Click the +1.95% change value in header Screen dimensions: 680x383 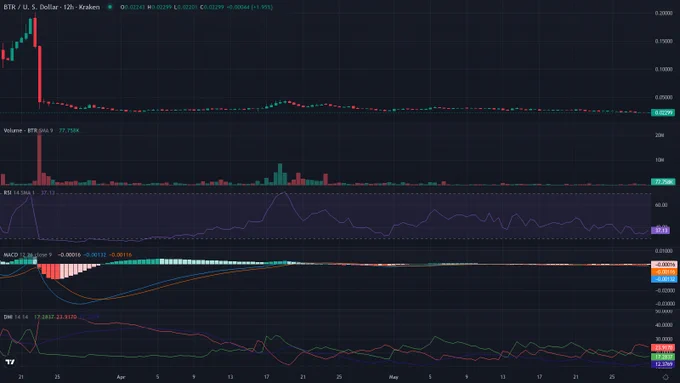263,7
